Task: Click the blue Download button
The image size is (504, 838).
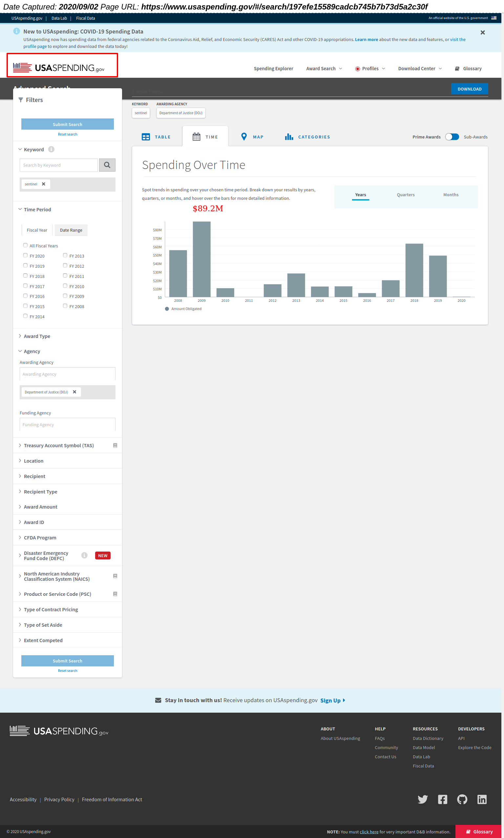Action: click(469, 89)
